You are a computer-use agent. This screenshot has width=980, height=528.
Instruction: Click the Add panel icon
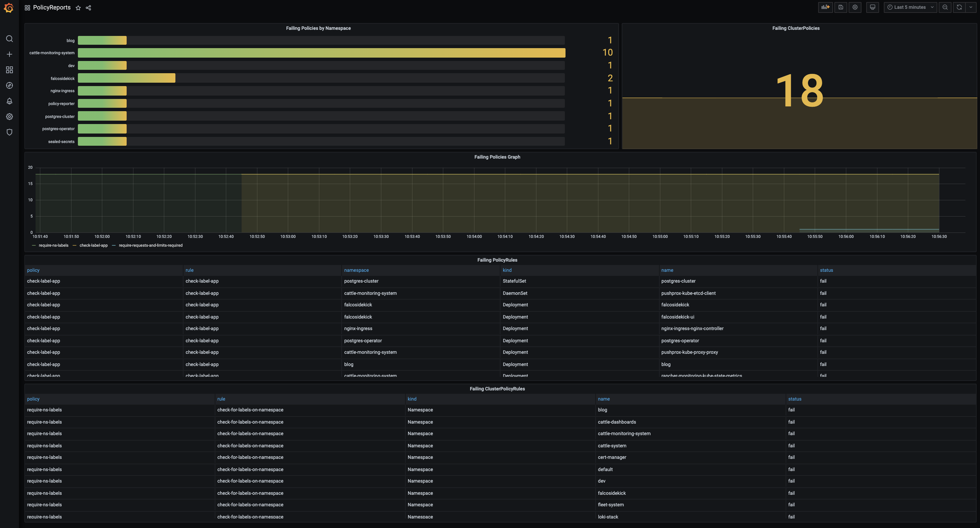point(825,7)
